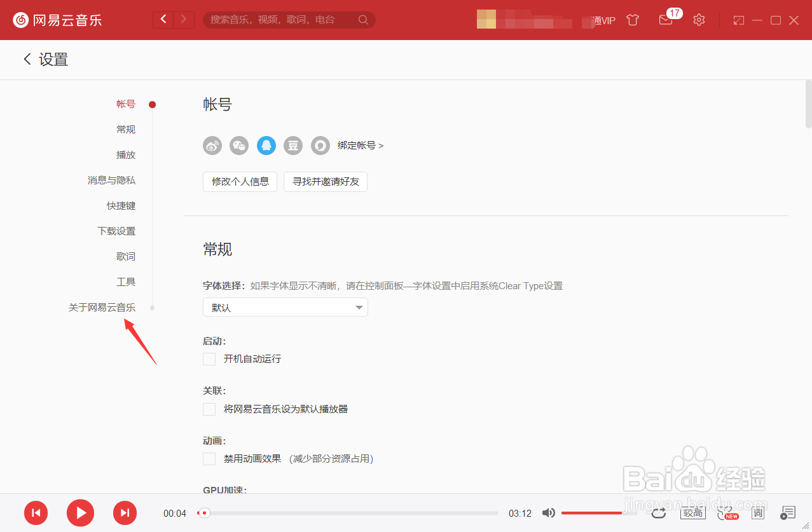Click the 03:12 total time text
The height and width of the screenshot is (532, 812).
tap(520, 514)
